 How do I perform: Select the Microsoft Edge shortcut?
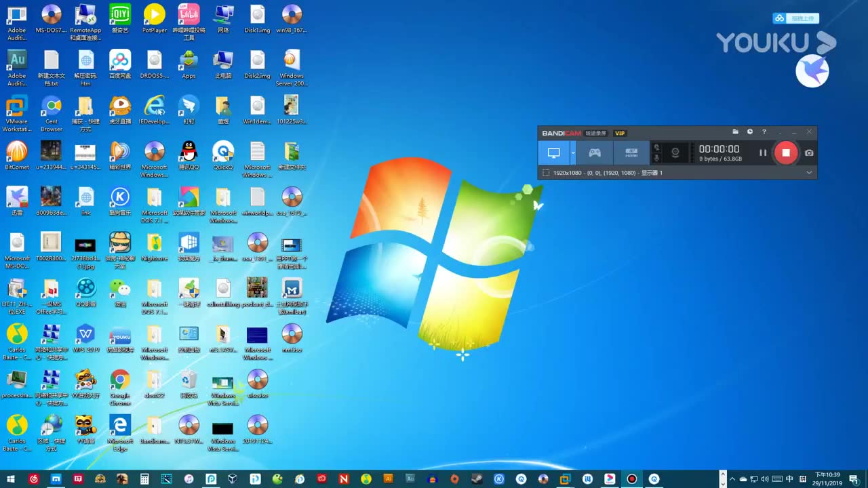(x=120, y=434)
